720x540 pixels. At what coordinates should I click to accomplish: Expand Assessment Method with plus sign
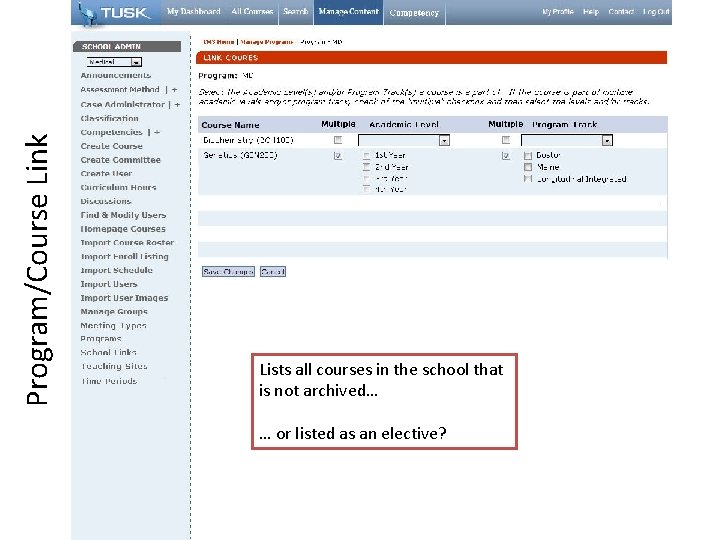point(174,90)
